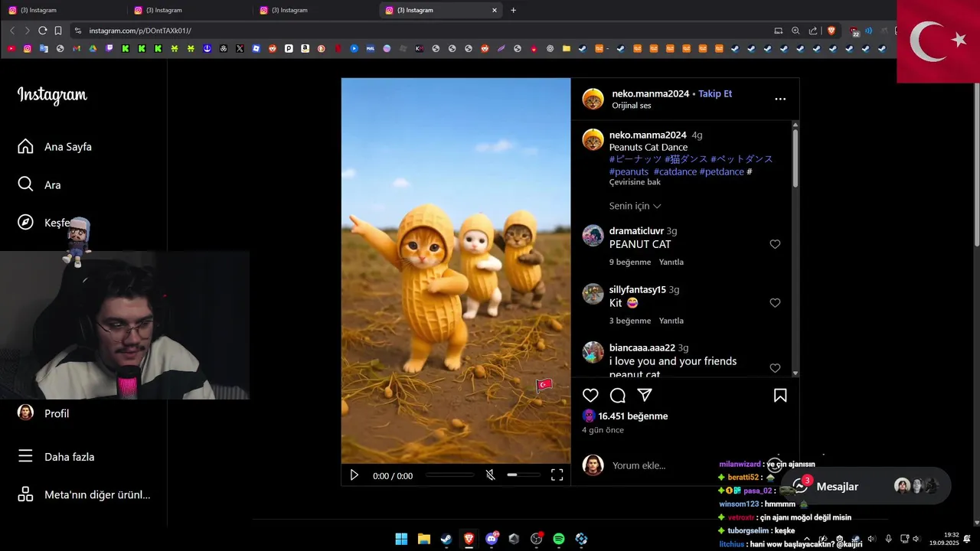
Task: Open File Explorer from taskbar
Action: 423,539
